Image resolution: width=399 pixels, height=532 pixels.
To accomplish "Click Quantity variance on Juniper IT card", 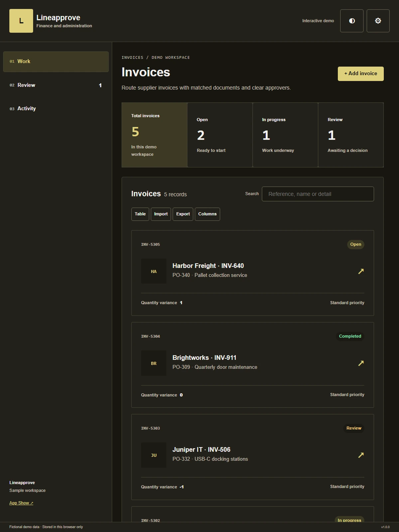I will [x=159, y=487].
